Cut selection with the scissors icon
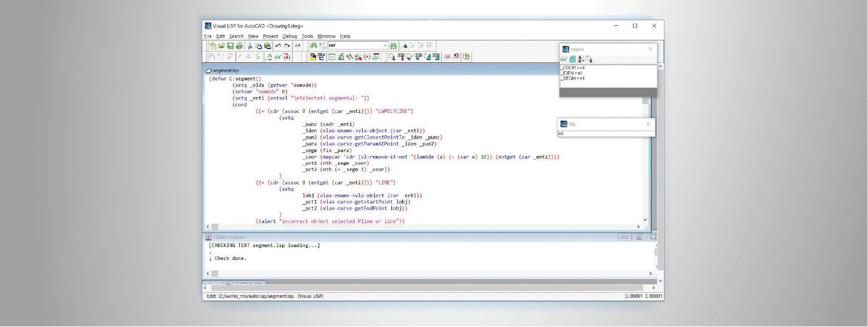 [250, 46]
